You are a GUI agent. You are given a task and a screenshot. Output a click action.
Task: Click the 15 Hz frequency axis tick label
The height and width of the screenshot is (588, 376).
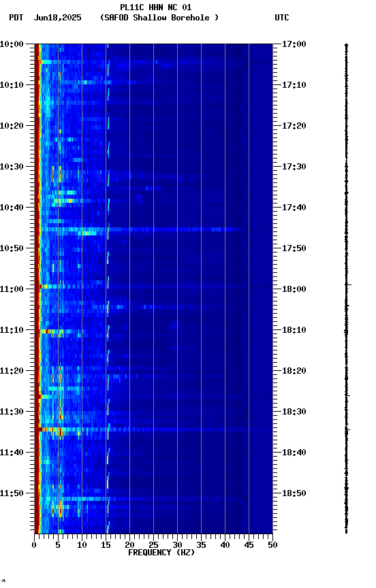click(x=106, y=545)
